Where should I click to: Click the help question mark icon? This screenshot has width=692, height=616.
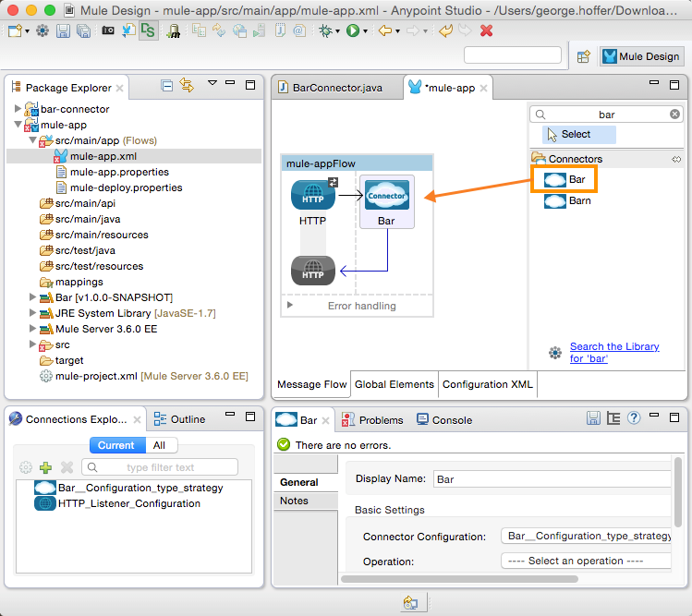(634, 418)
